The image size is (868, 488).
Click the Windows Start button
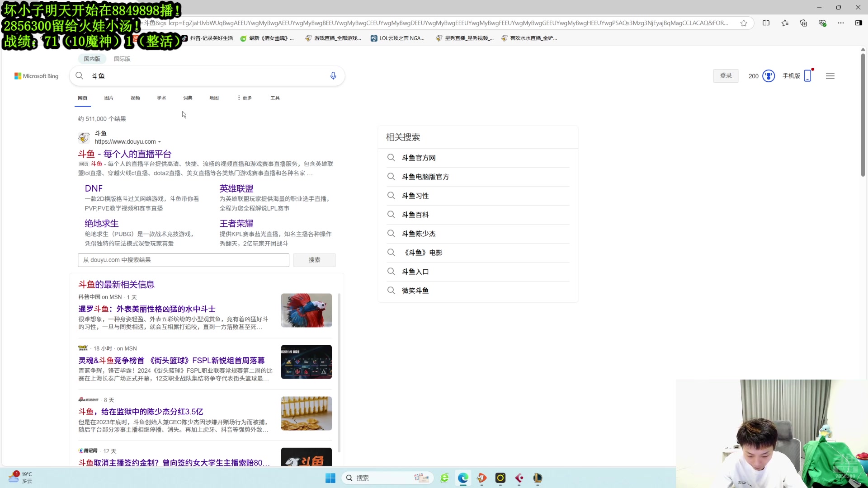(330, 478)
